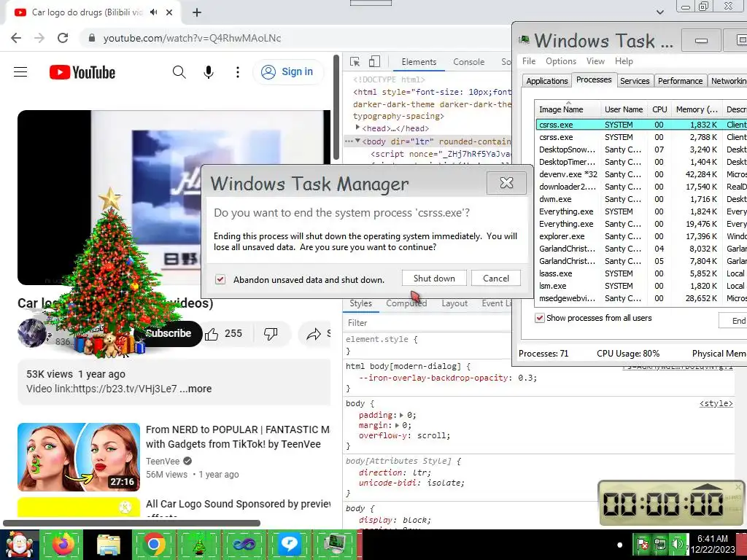The width and height of the screenshot is (747, 560).
Task: Like the video with thumbs-up icon
Action: tap(212, 334)
